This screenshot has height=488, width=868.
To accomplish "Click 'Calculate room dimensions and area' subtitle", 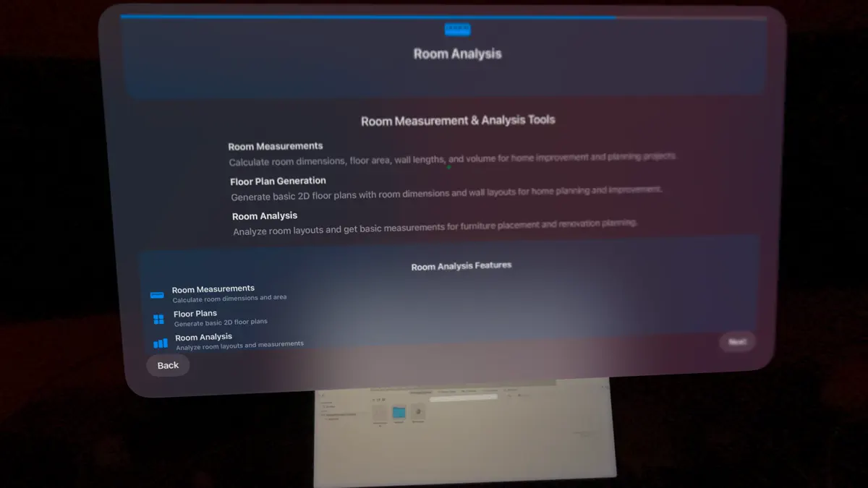I will pyautogui.click(x=229, y=298).
